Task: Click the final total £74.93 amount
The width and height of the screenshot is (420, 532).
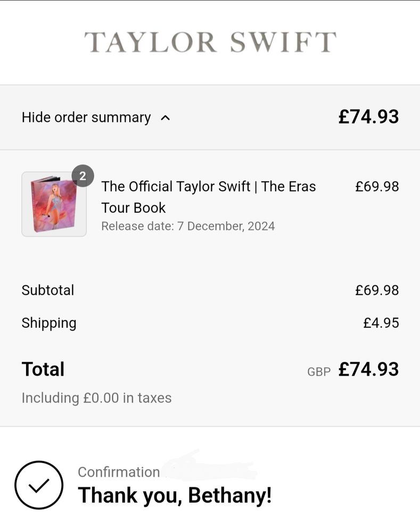Action: [368, 369]
